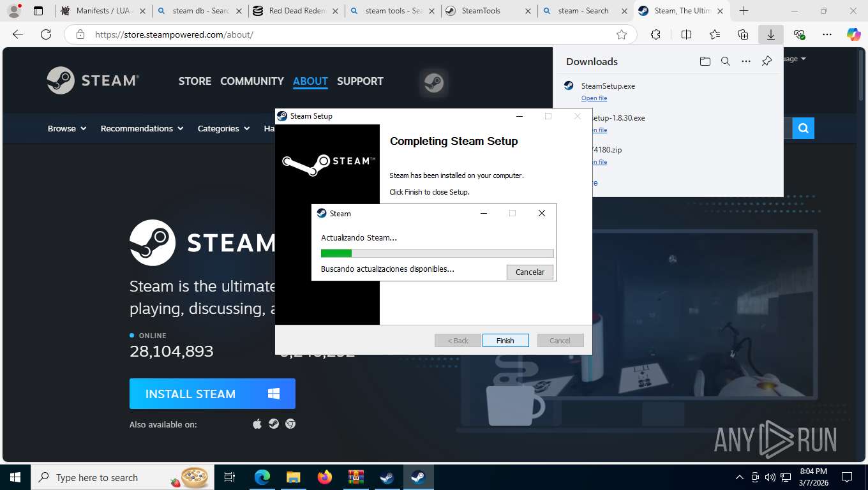Switch to the Manifests / LUA tab
Viewport: 868px width, 490px height.
pos(104,11)
